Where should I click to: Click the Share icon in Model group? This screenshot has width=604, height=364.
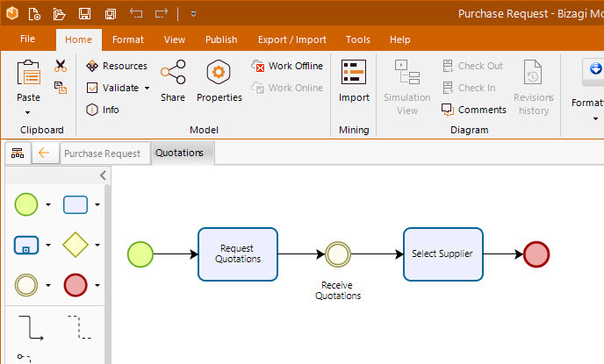pos(173,81)
